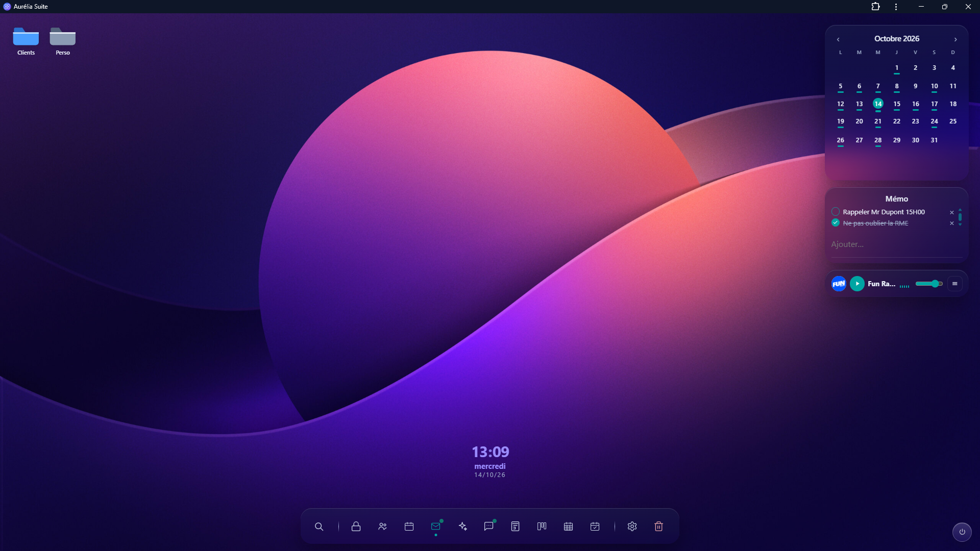
Task: Click the Fun Radio station logo
Action: (839, 284)
